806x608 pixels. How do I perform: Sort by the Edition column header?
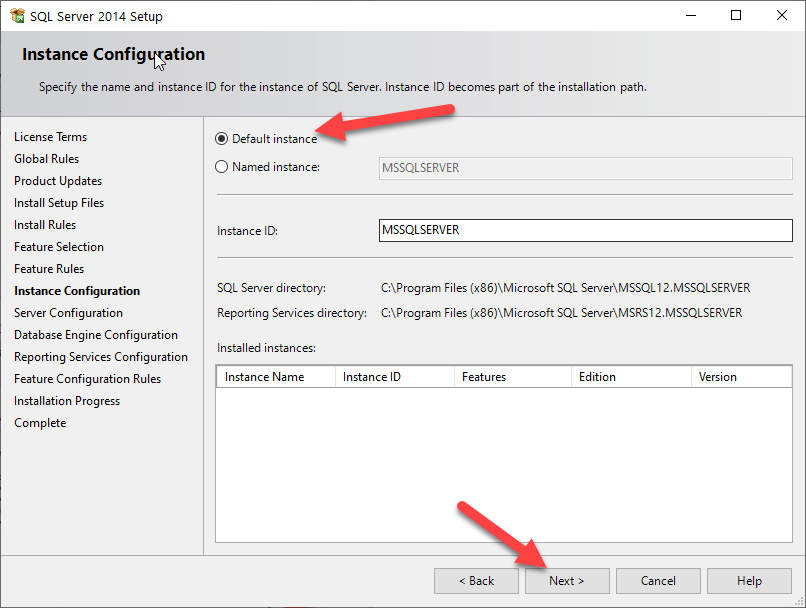[631, 377]
